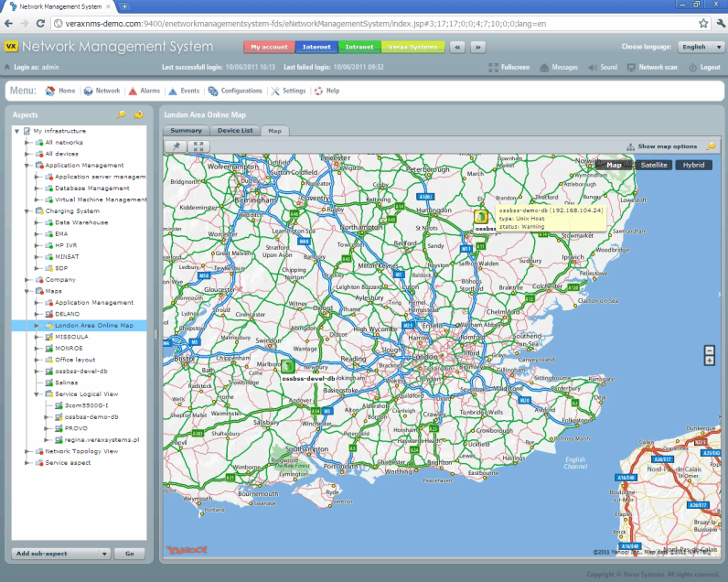Click the pin icon in map toolbar
Viewport: 728px width, 582px height.
[x=177, y=146]
